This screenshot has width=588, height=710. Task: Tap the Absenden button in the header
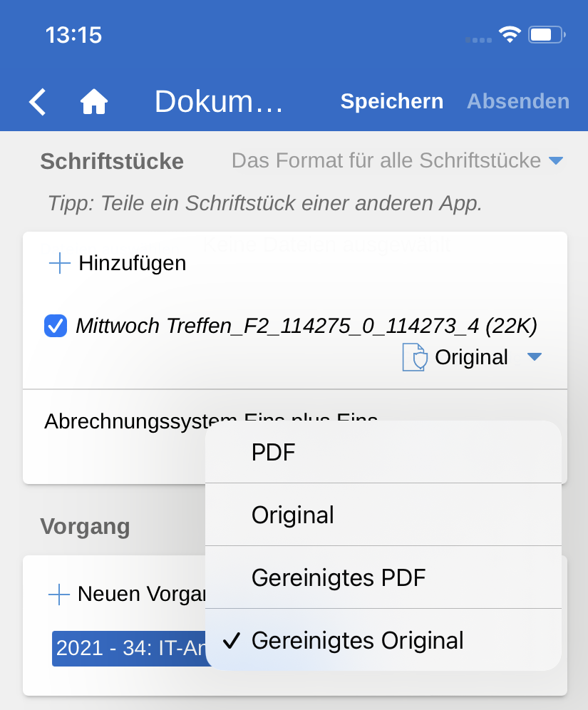pos(517,101)
